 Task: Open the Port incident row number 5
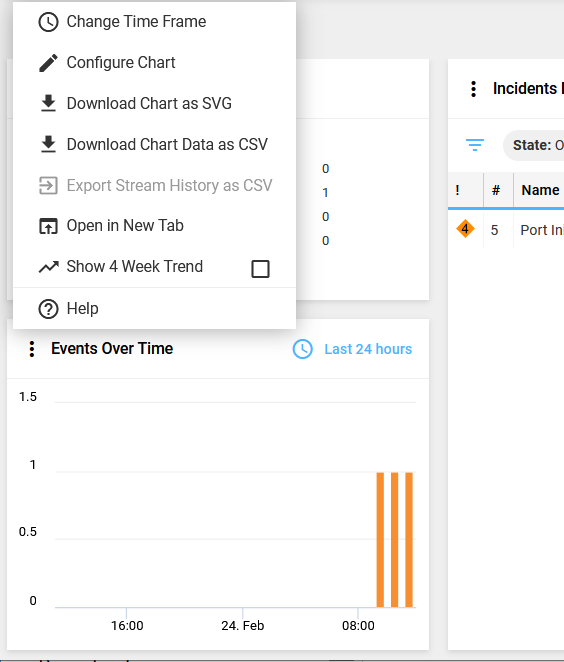(x=506, y=230)
